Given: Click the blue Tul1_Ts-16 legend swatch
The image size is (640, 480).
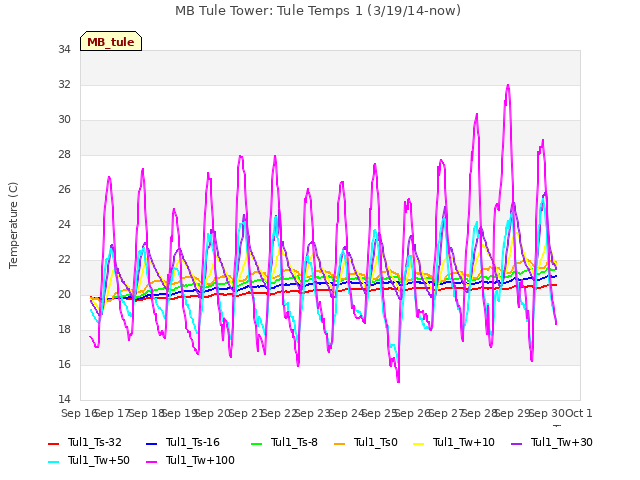Looking at the screenshot, I should click(x=151, y=443).
